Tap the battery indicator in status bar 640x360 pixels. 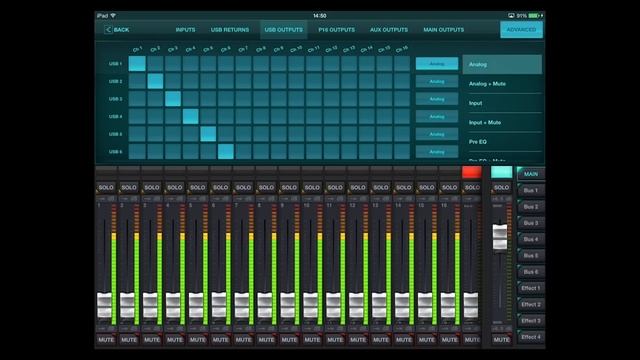(534, 16)
